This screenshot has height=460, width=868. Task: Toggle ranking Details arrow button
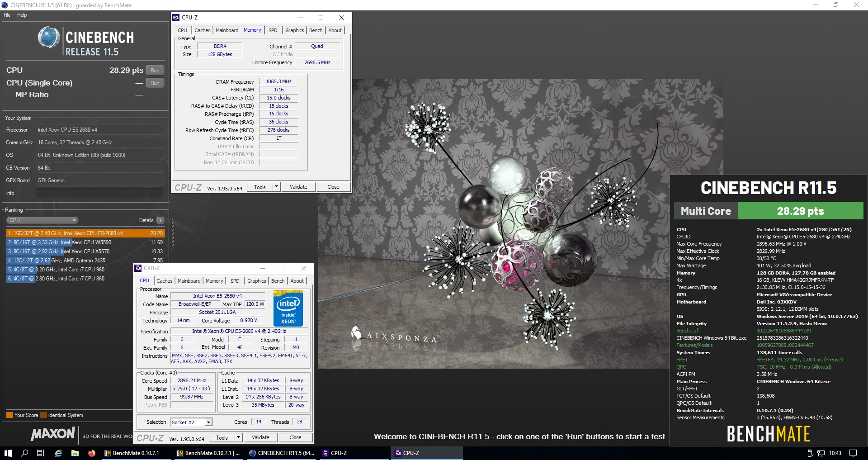coord(160,220)
